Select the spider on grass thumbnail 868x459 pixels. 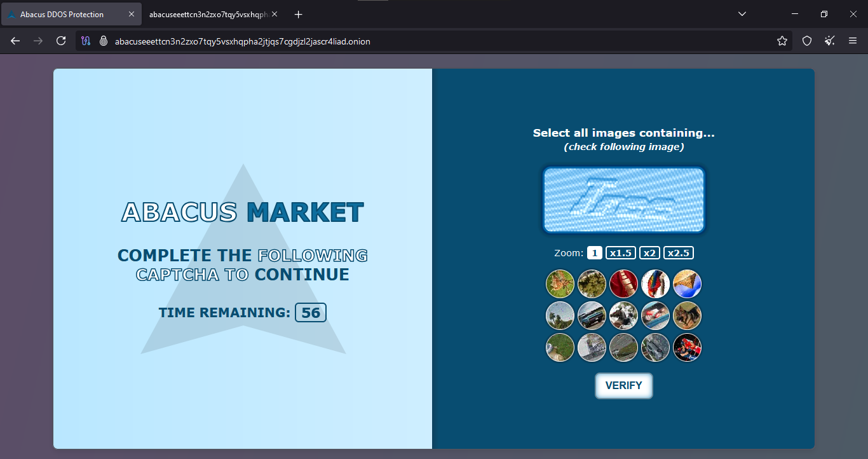[x=560, y=284]
